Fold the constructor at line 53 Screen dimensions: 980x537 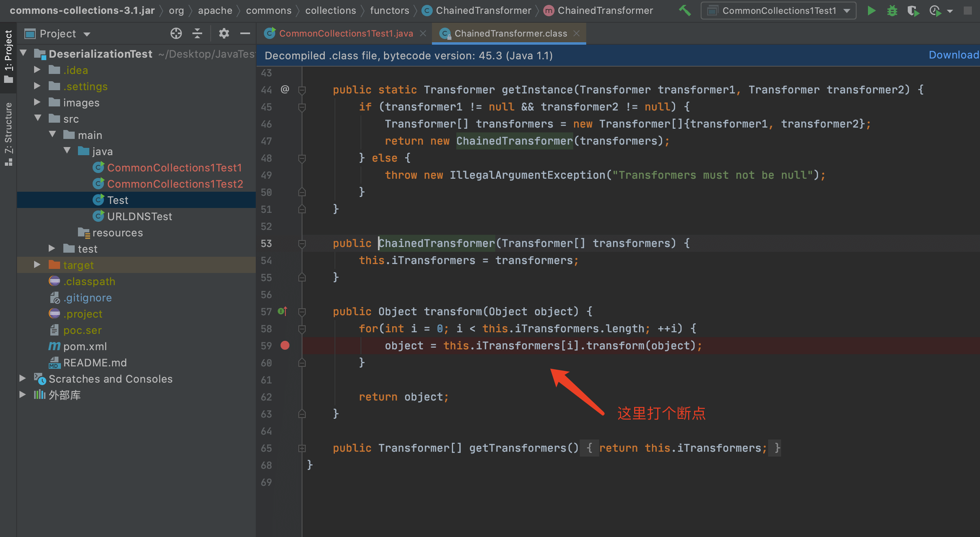tap(302, 244)
